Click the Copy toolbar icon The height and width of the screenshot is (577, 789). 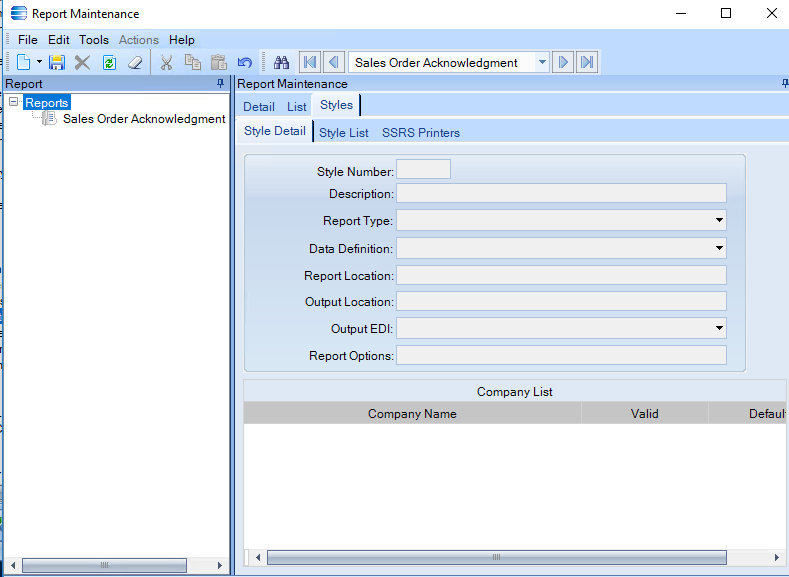pos(192,62)
